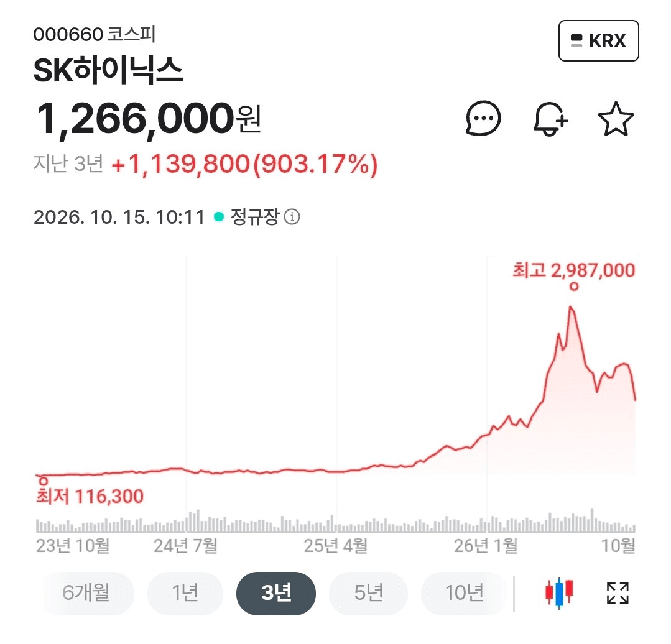Image resolution: width=671 pixels, height=644 pixels.
Task: Select the 3년 period
Action: pos(276,593)
